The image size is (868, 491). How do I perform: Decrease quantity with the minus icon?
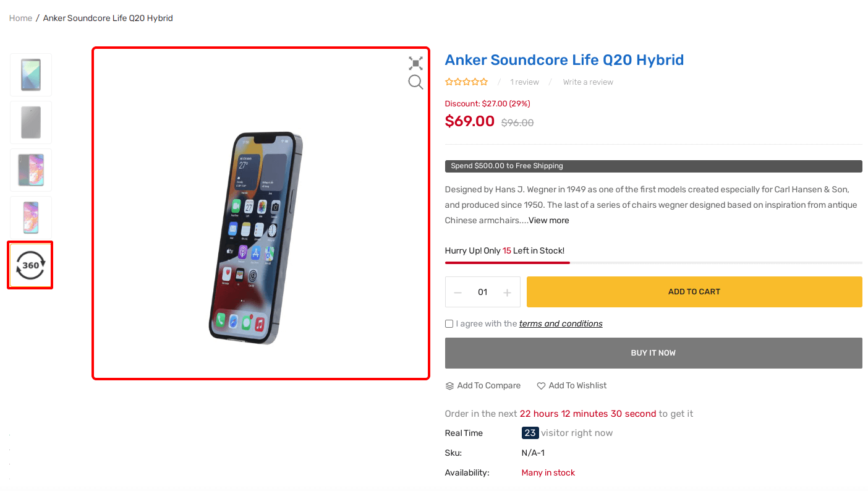tap(458, 292)
